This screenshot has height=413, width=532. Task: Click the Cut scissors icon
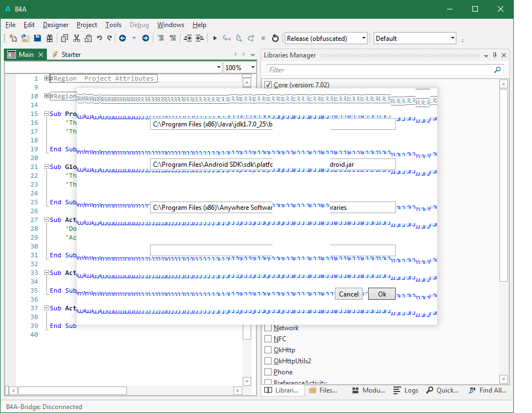click(x=77, y=38)
